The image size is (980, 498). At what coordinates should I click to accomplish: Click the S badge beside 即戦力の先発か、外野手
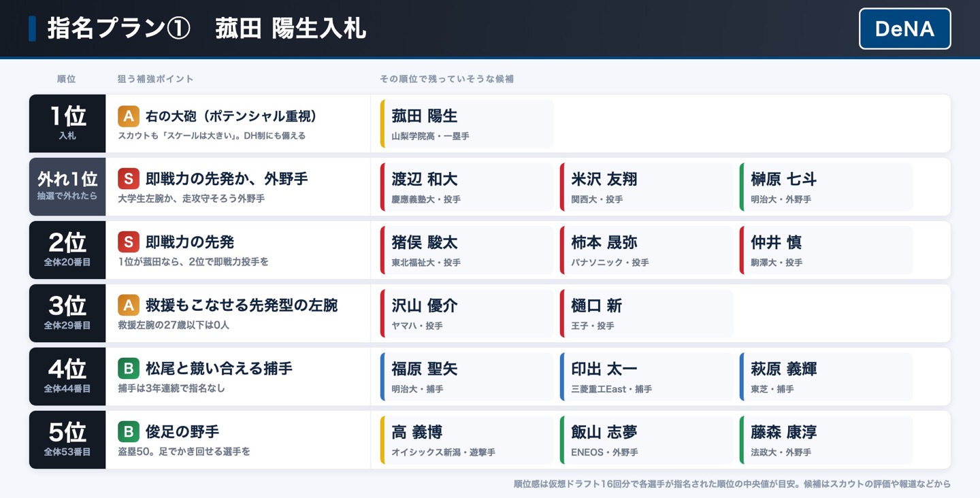click(x=129, y=179)
